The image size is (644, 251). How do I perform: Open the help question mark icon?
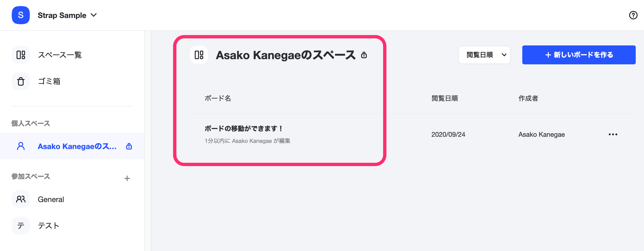[x=633, y=15]
